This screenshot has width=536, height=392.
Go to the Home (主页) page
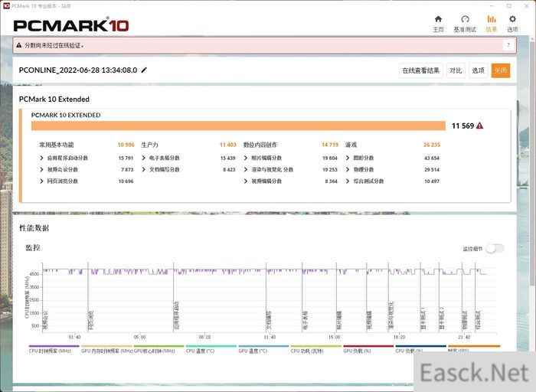click(x=438, y=24)
